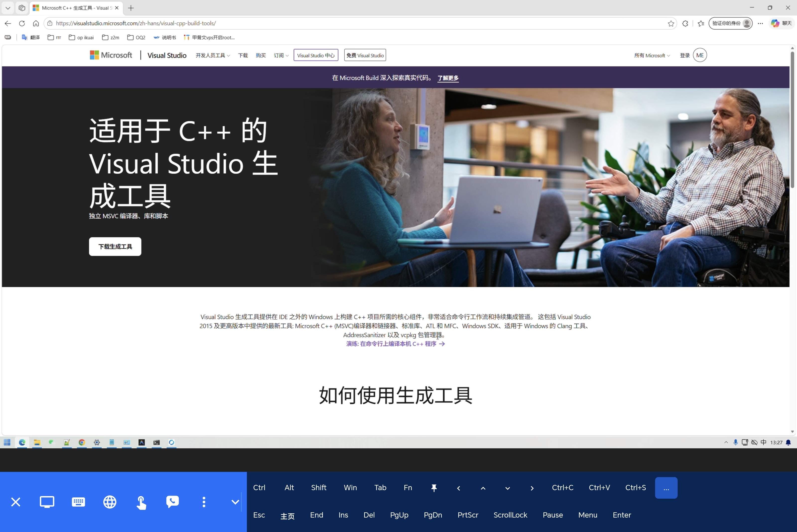Follow the 演练: 在命令行上编译本机 C++ 程序 link
797x532 pixels.
pos(395,344)
